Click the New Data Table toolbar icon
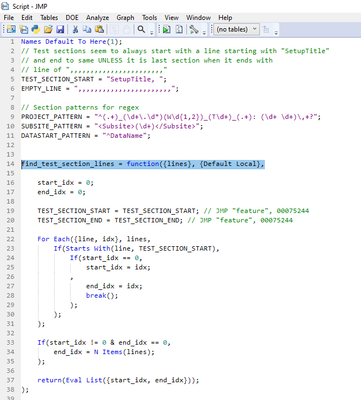This screenshot has height=400, width=361. click(x=11, y=29)
